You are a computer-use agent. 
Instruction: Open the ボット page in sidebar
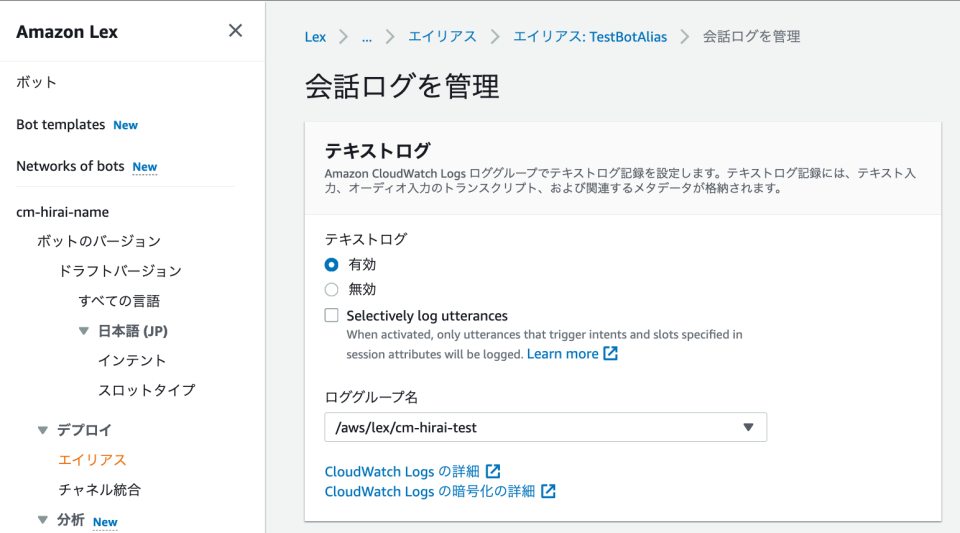(36, 82)
